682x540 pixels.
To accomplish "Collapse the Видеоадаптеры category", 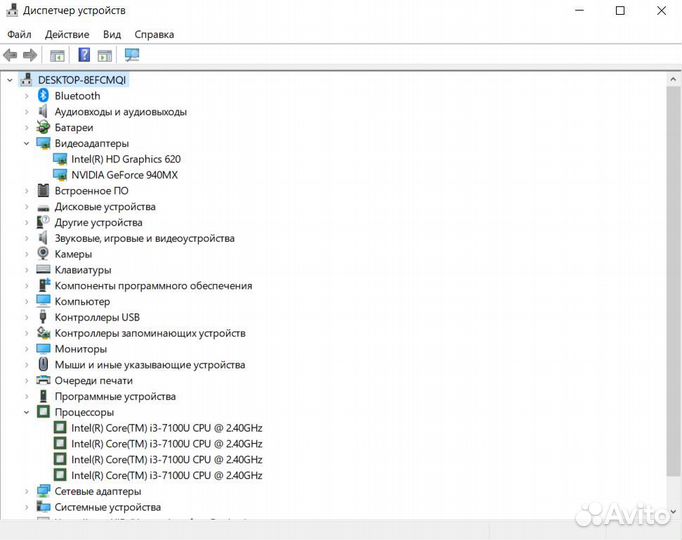I will tap(27, 143).
